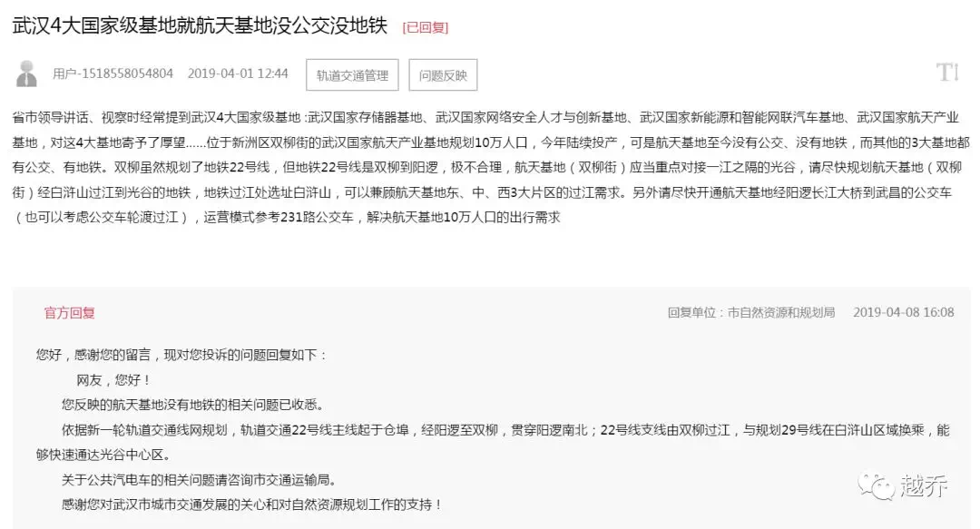Open the post title about 武汉4大国家级基地
This screenshot has width=980, height=529.
coord(200,25)
